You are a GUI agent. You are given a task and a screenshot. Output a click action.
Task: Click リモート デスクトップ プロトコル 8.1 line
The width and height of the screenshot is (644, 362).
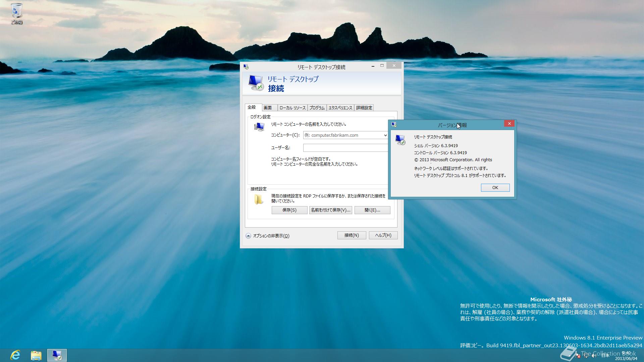click(x=460, y=176)
